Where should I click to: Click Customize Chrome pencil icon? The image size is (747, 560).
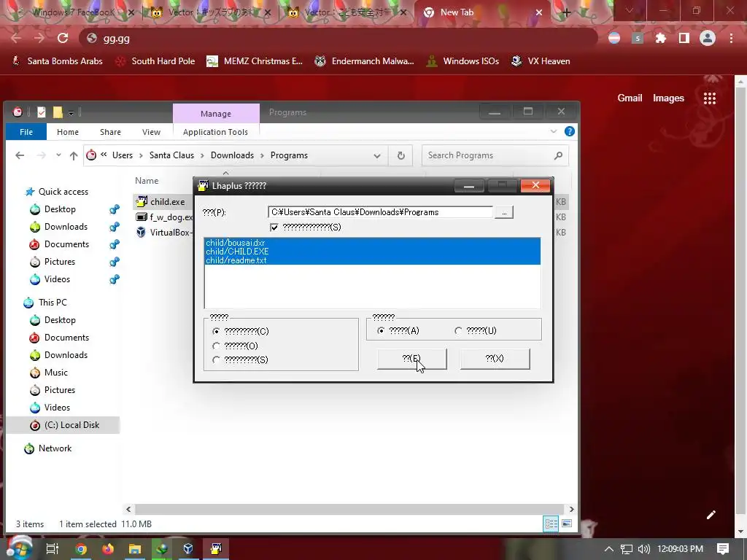click(x=711, y=515)
